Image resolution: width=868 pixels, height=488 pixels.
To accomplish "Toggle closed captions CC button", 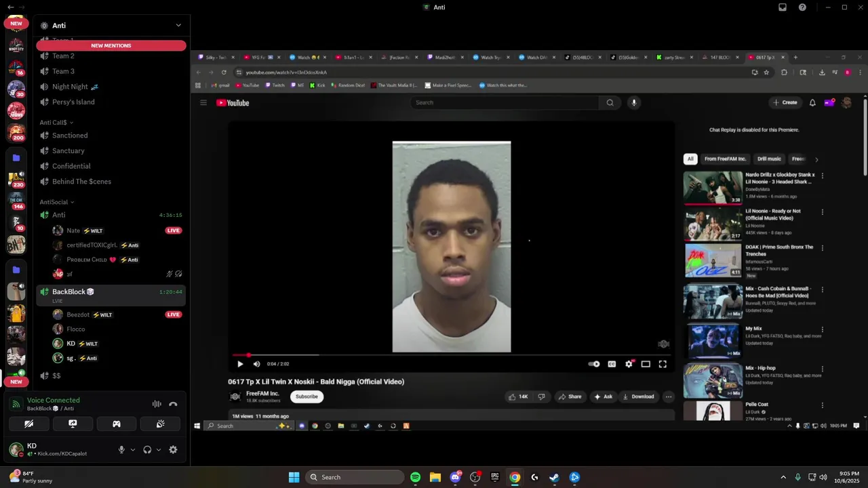I will click(x=612, y=364).
